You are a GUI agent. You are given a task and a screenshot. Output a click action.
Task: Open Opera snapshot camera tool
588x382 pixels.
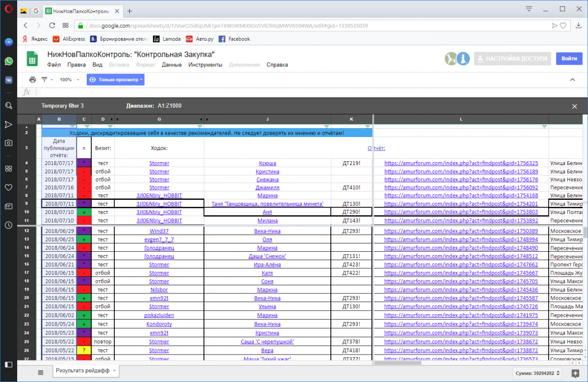tap(8, 143)
